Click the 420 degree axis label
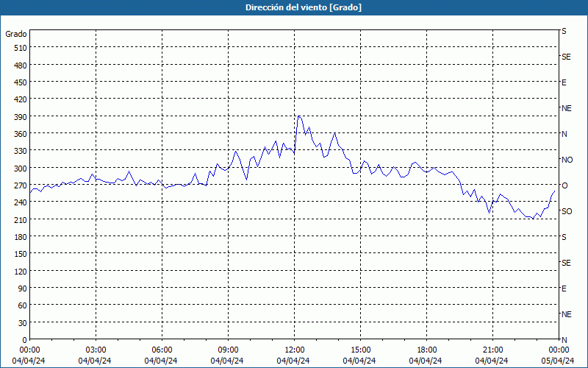The width and height of the screenshot is (588, 368). tap(21, 99)
